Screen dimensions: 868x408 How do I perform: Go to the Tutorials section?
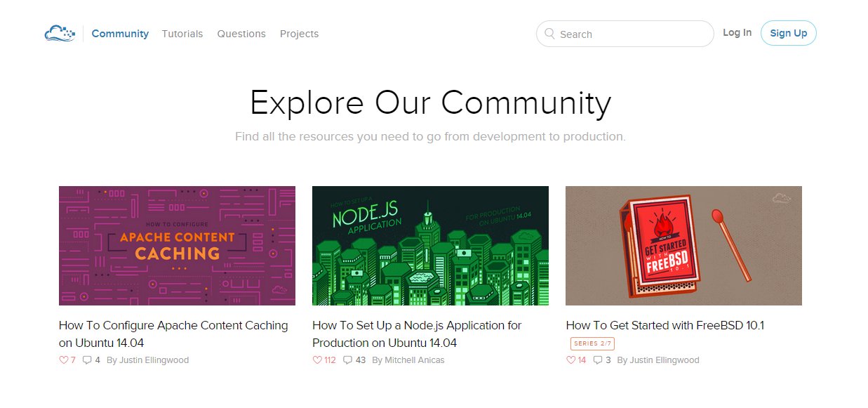[x=182, y=34]
